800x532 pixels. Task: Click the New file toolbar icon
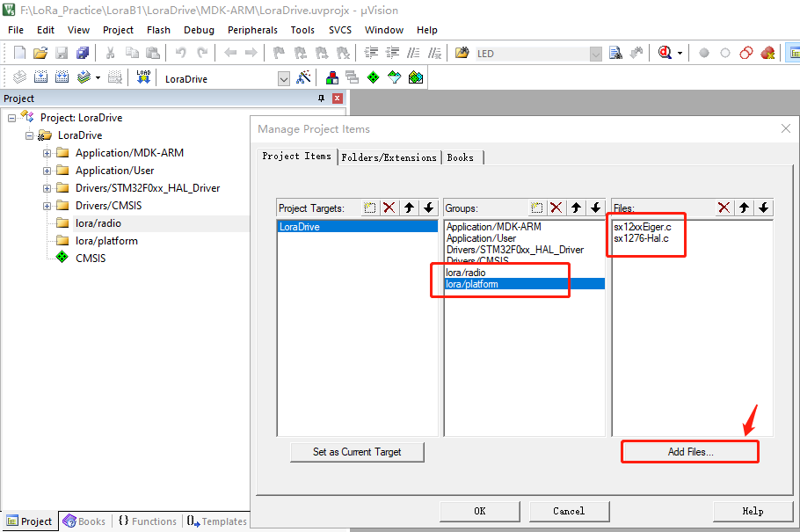(19, 53)
